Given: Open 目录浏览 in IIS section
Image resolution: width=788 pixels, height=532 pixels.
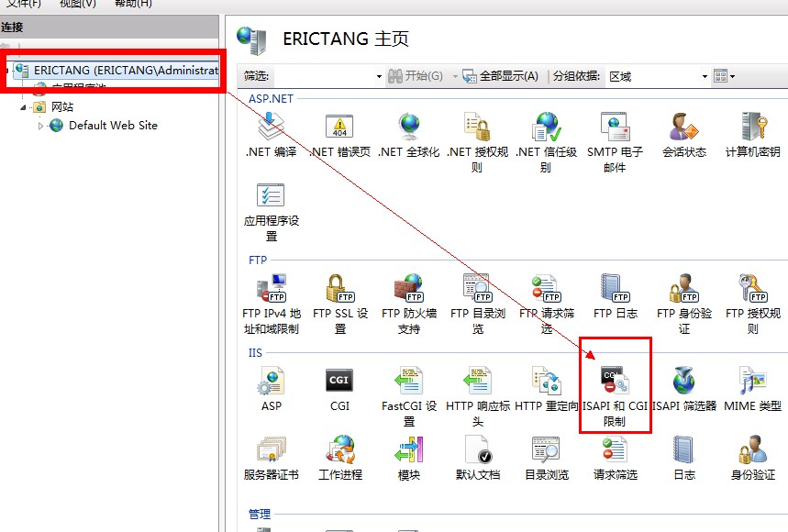Looking at the screenshot, I should (x=546, y=458).
